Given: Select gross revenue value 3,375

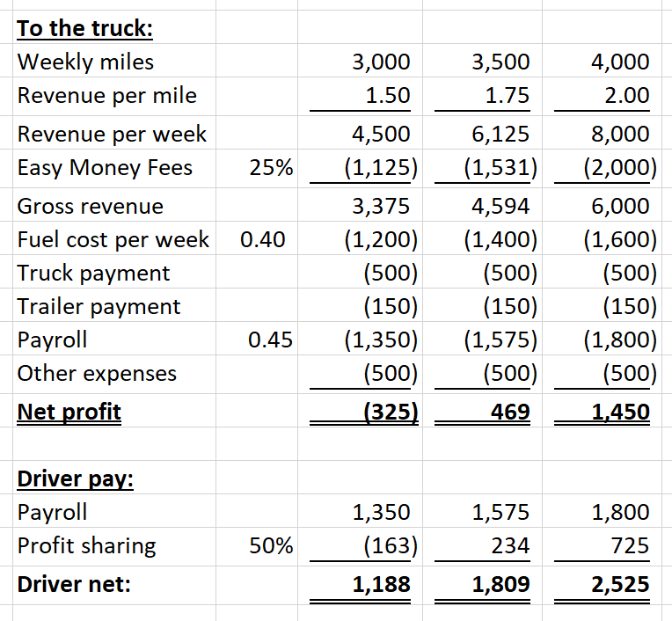Looking at the screenshot, I should (381, 206).
